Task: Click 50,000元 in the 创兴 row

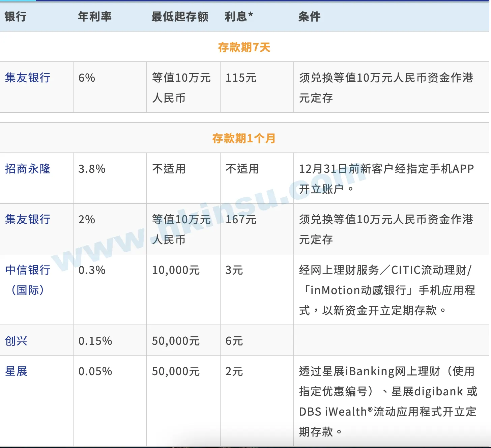Action: point(176,341)
